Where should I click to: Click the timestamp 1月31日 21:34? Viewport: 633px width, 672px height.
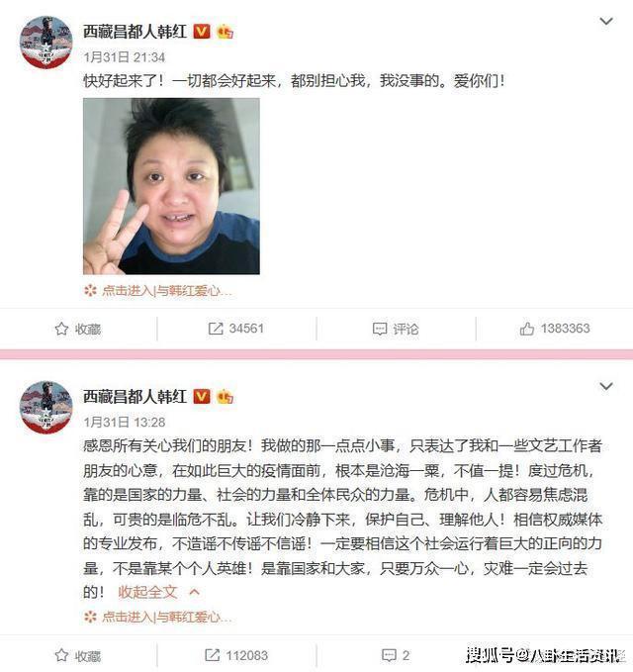pos(125,57)
